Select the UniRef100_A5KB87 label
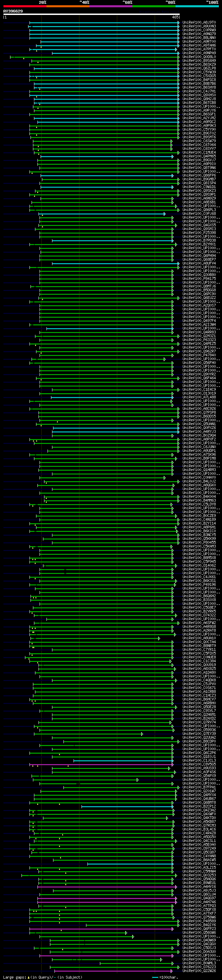 coord(199,821)
